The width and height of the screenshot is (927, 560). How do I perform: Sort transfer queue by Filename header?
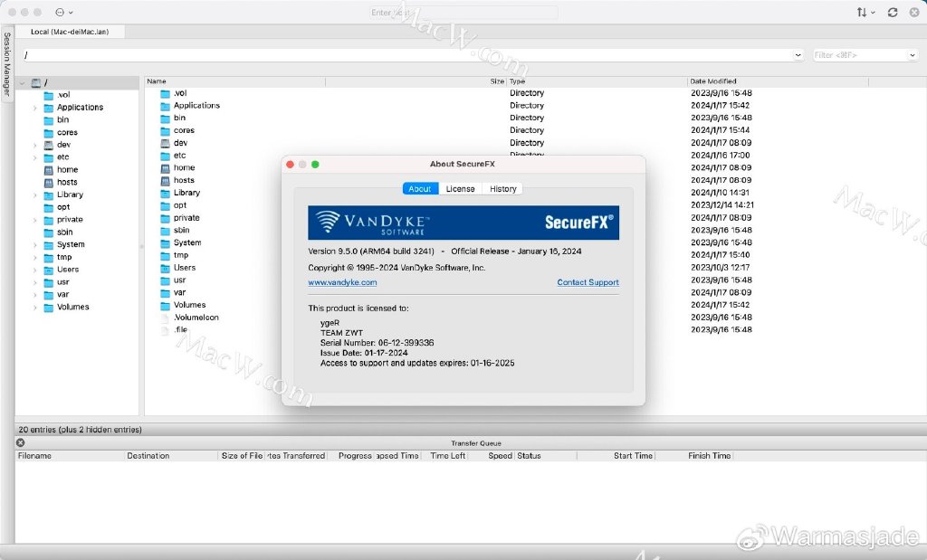[x=71, y=455]
